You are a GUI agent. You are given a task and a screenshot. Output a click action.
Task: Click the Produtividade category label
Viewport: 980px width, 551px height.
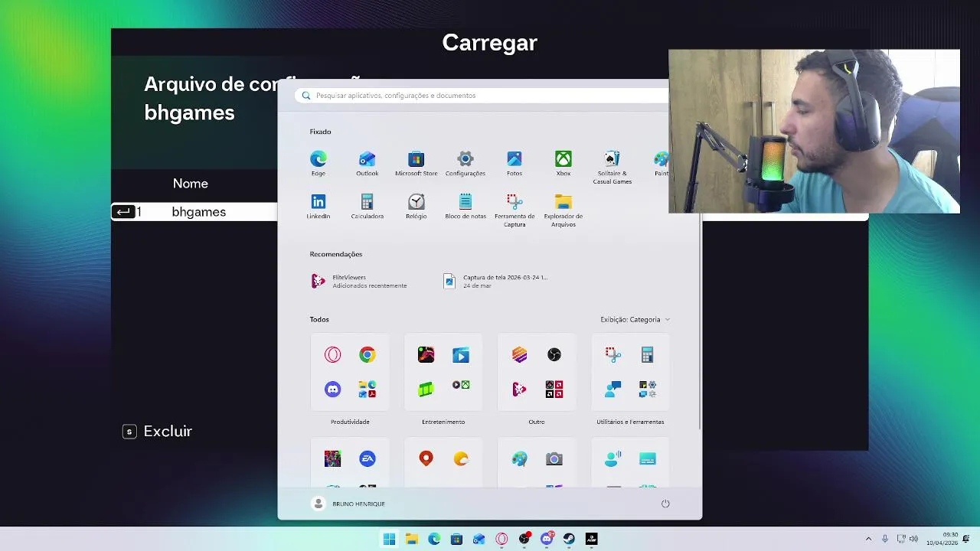tap(350, 422)
